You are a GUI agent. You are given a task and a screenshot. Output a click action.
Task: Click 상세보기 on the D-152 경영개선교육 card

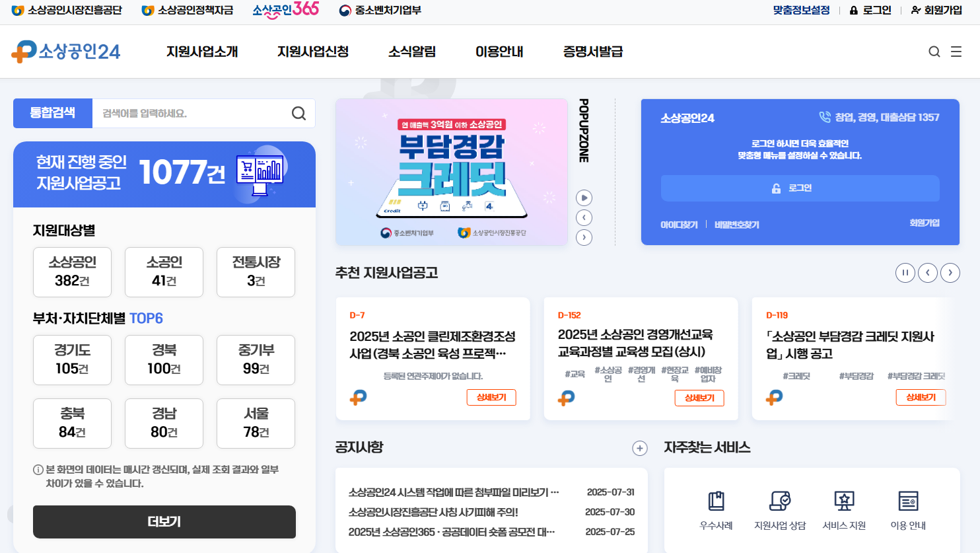tap(699, 398)
